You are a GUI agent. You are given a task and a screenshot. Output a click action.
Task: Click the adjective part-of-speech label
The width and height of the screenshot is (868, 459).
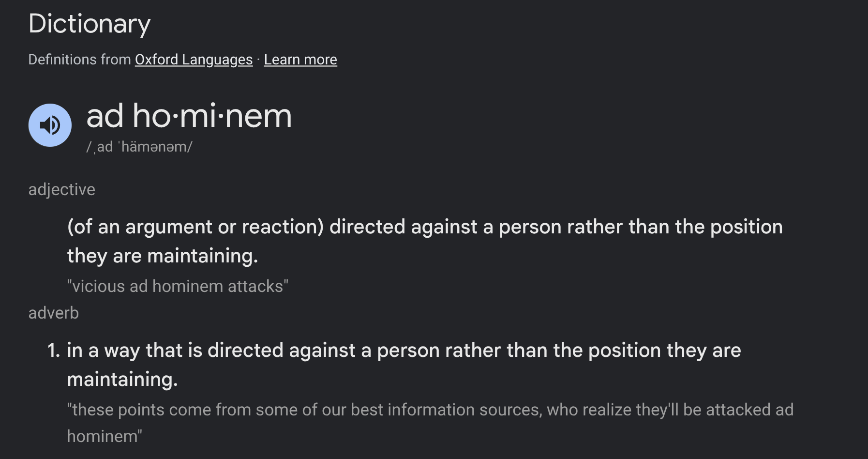62,189
